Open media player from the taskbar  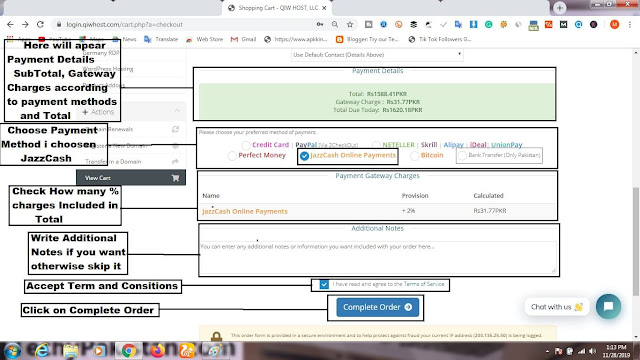[x=99, y=351]
